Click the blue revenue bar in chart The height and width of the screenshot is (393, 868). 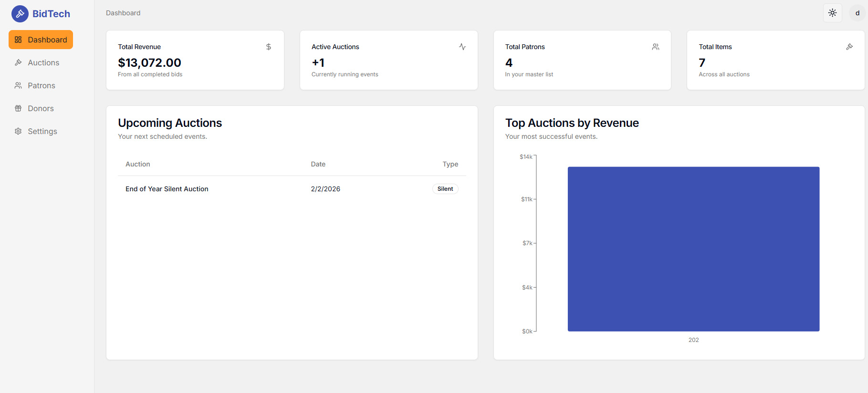[693, 248]
